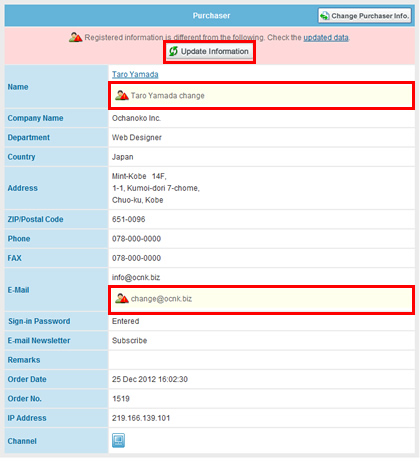Image resolution: width=420 pixels, height=470 pixels.
Task: Click the warning user icon beside change@ocnk.biz
Action: click(122, 298)
